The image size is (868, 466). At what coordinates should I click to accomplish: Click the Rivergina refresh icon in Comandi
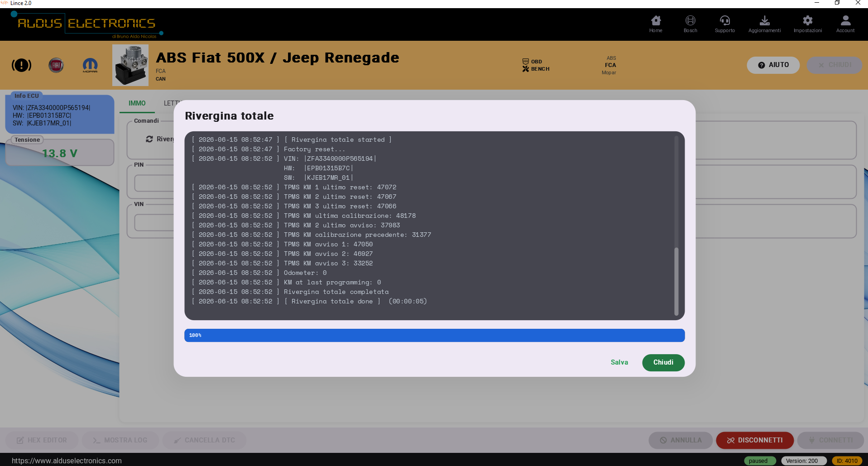pyautogui.click(x=149, y=139)
